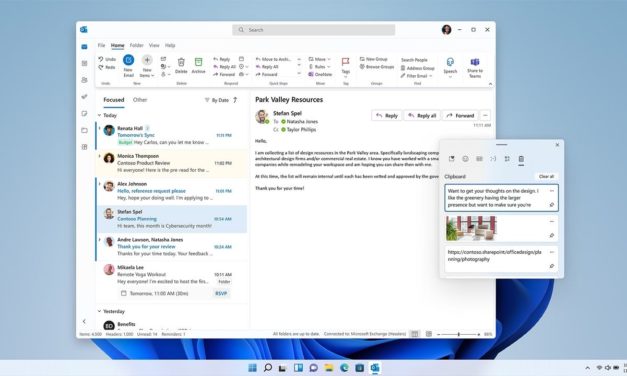Collapse the Today group in message list
This screenshot has width=627, height=376.
pos(100,115)
